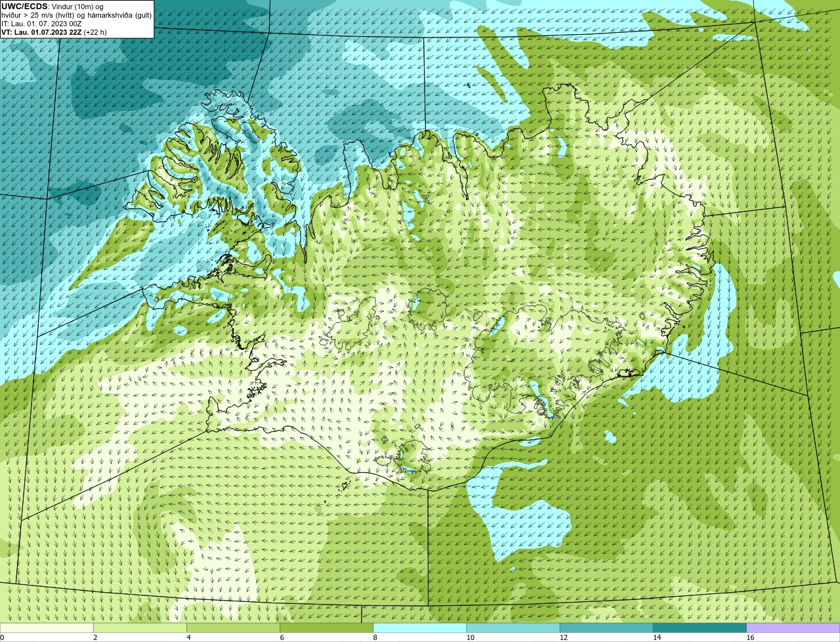This screenshot has width=840, height=642.
Task: Click the 0–2 m/s palest yellow legend swatch
Action: 47,628
